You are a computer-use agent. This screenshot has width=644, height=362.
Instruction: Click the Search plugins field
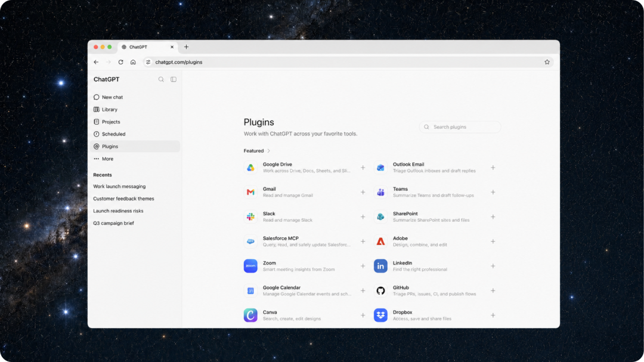click(460, 127)
